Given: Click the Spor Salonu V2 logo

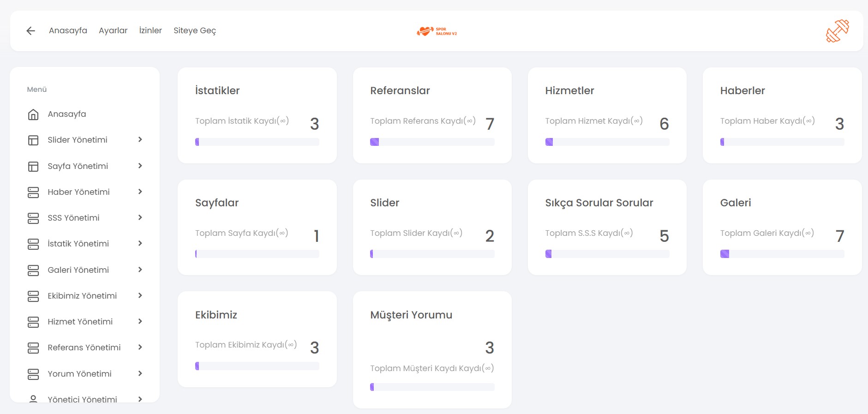Looking at the screenshot, I should [437, 31].
